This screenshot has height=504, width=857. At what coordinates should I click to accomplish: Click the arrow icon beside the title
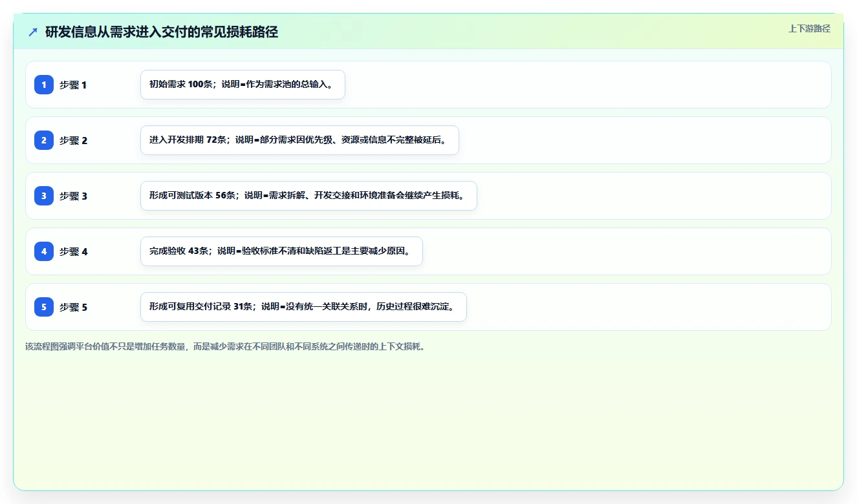(x=33, y=32)
